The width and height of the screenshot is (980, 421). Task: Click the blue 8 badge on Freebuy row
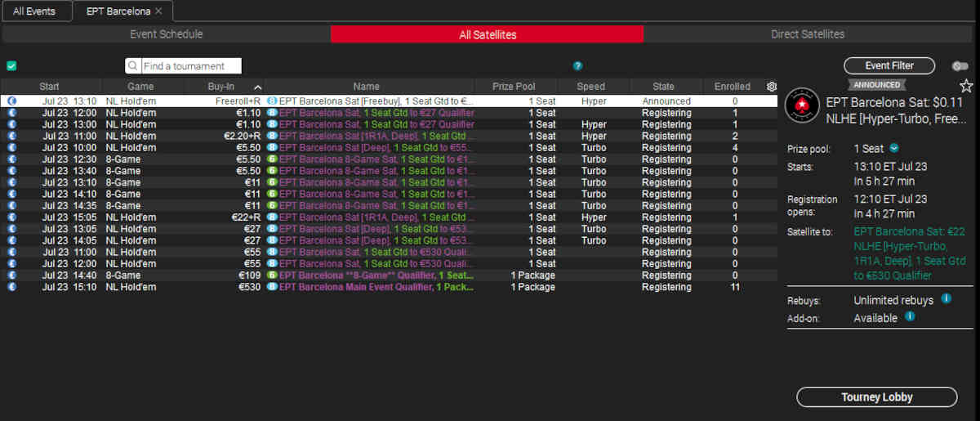272,101
